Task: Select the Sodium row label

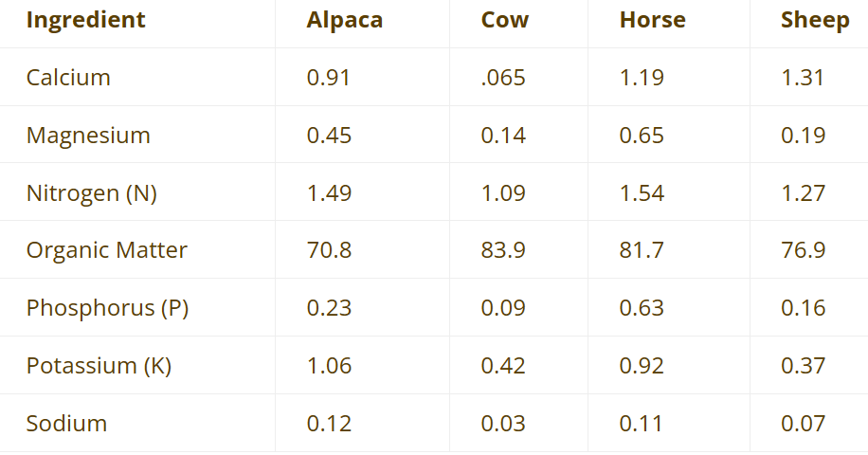Action: tap(66, 424)
